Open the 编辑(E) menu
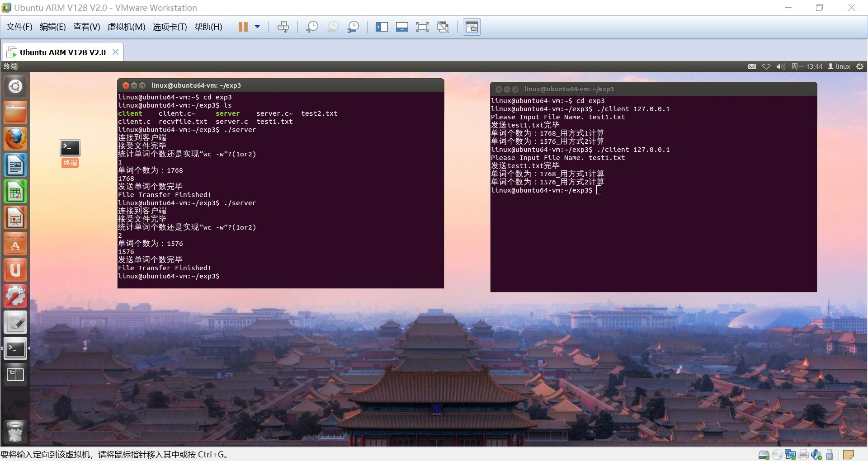The height and width of the screenshot is (461, 868). [53, 27]
